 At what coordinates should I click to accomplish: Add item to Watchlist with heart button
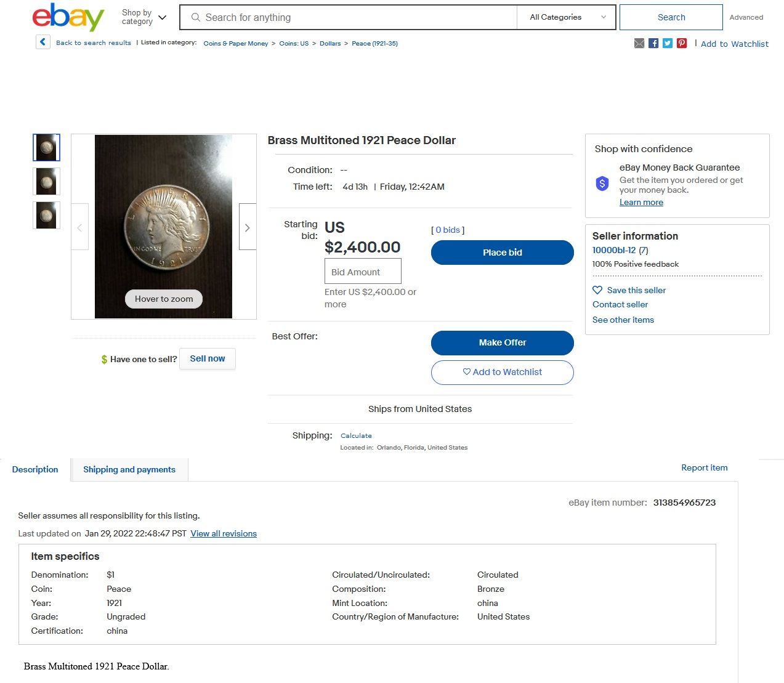(503, 372)
